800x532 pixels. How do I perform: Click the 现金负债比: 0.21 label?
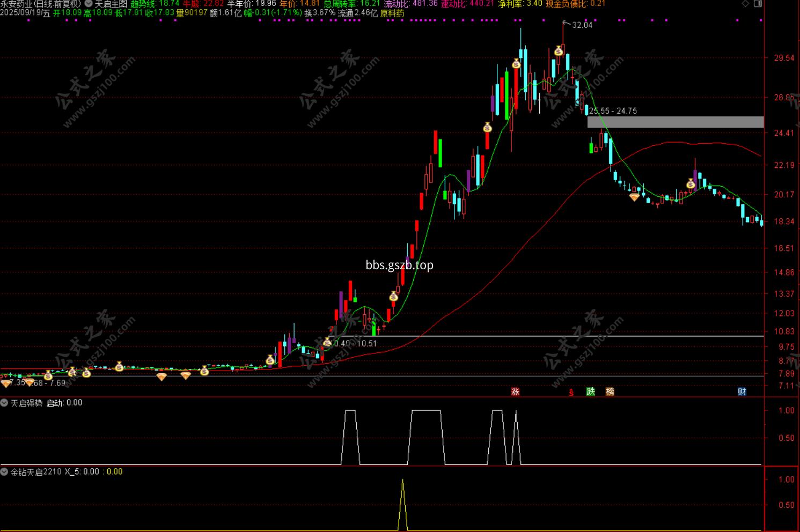[x=575, y=3]
